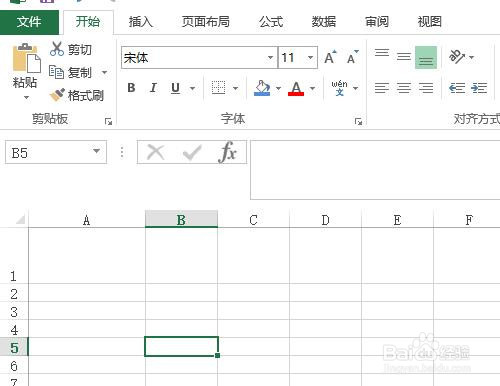The width and height of the screenshot is (500, 386).
Task: Expand the 粘贴 paste options arrow
Action: [26, 98]
